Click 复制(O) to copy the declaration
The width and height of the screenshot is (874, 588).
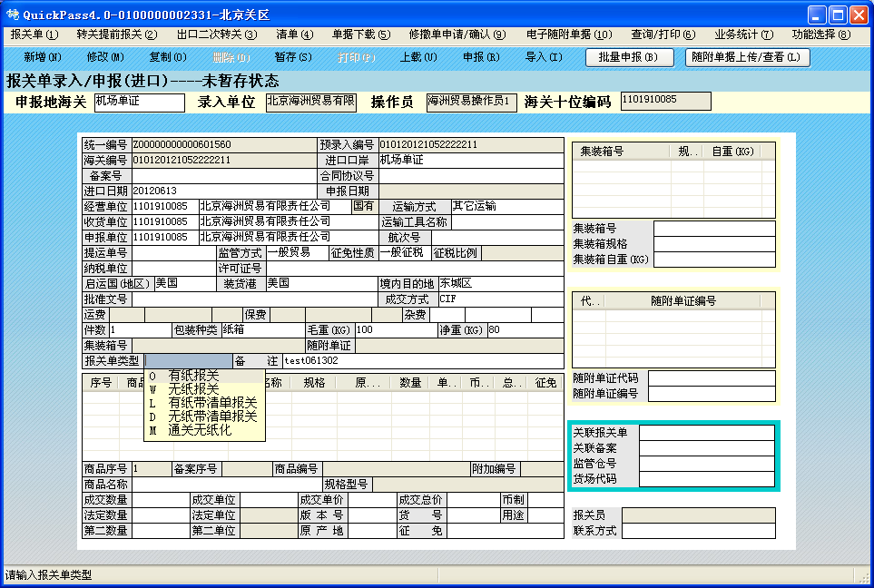tap(167, 56)
